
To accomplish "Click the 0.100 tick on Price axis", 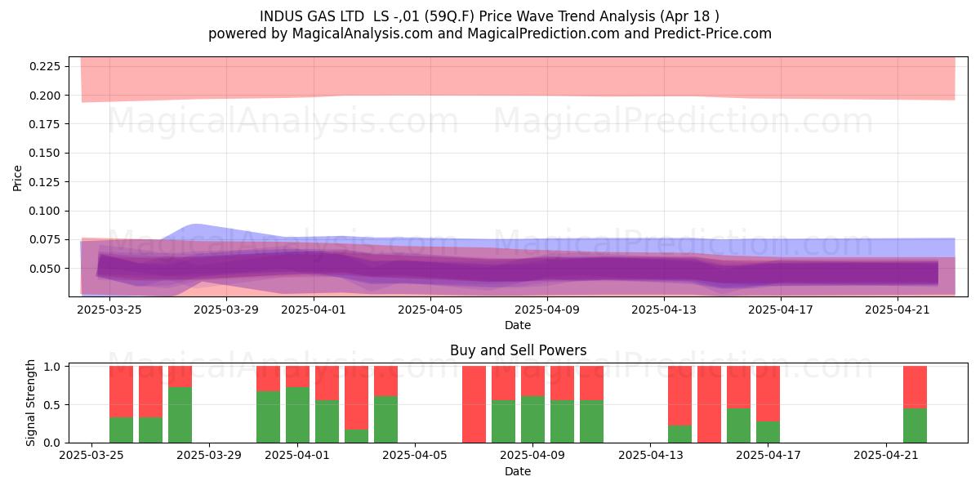I will [x=46, y=211].
